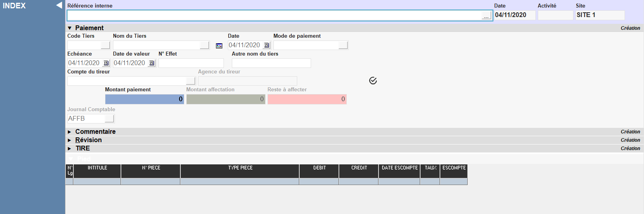Open calendar picker for Paiement Date field
The image size is (644, 214).
266,45
